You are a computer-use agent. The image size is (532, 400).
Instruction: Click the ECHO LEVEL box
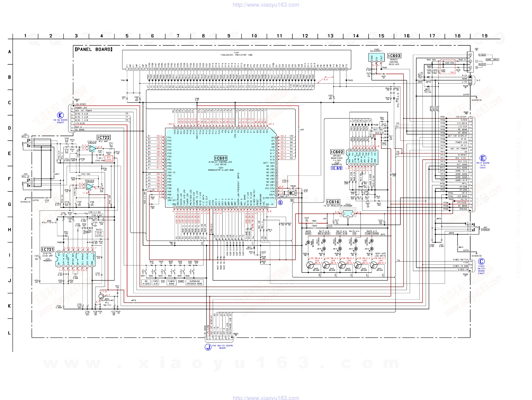coord(99,234)
